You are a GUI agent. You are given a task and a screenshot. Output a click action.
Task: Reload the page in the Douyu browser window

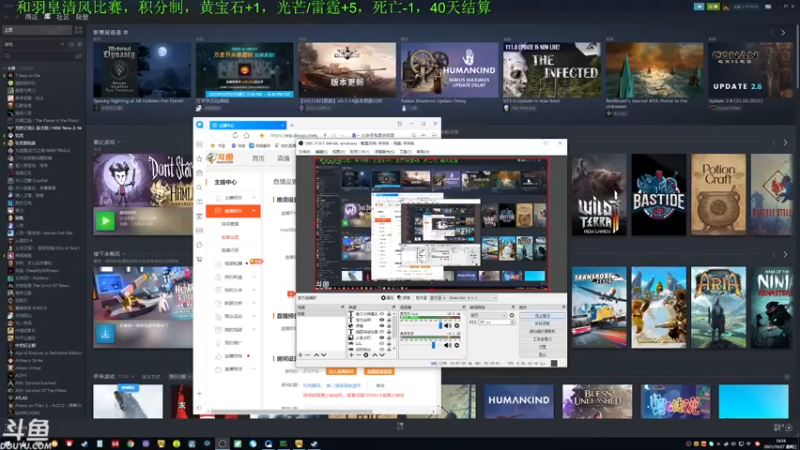coord(235,135)
